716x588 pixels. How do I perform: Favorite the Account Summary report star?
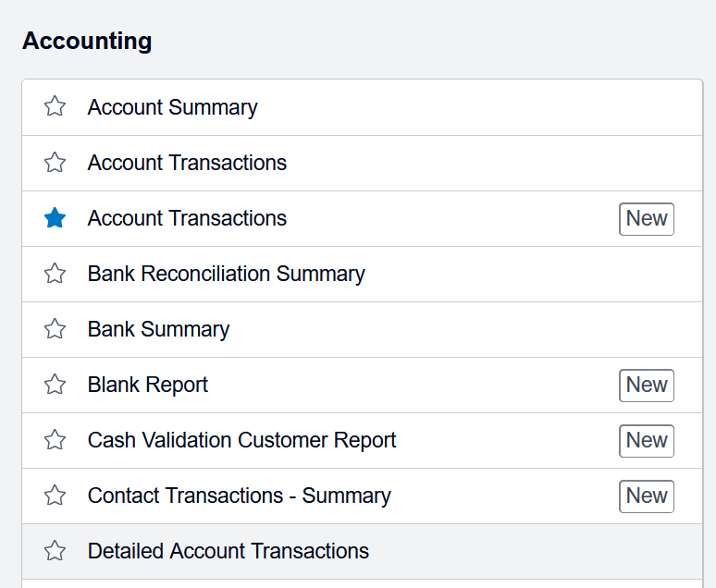(56, 107)
